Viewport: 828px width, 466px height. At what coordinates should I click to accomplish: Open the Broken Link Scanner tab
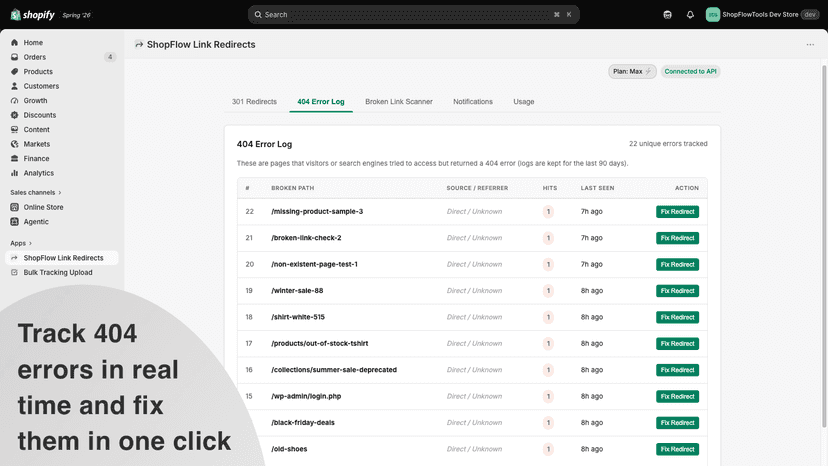399,101
